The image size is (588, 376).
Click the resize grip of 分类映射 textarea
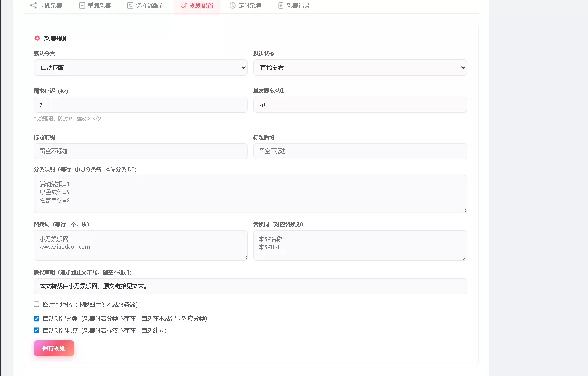465,209
